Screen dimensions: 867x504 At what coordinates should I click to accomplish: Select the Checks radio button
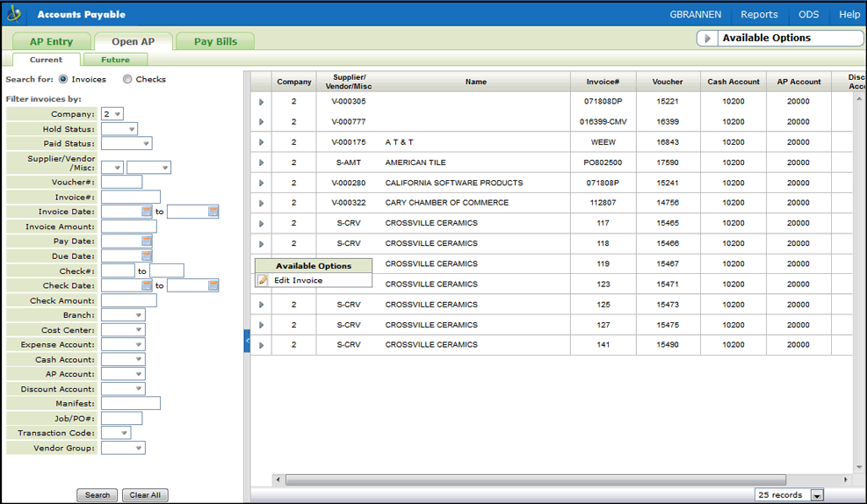click(x=127, y=80)
